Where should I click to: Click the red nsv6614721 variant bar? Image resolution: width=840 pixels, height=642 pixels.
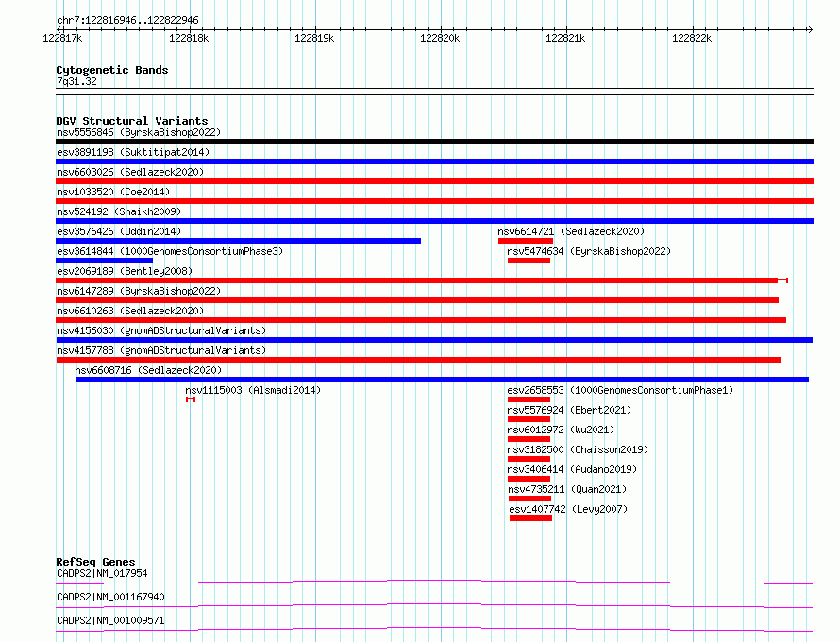(x=525, y=241)
